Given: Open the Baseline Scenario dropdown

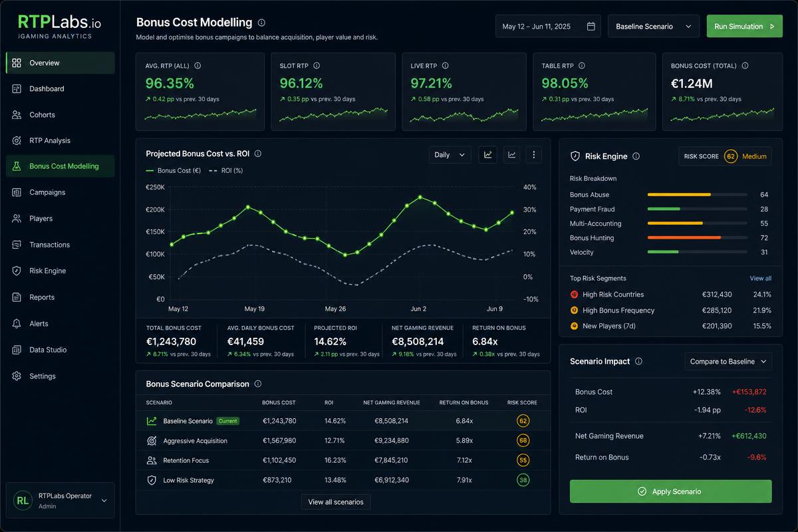Looking at the screenshot, I should [654, 27].
